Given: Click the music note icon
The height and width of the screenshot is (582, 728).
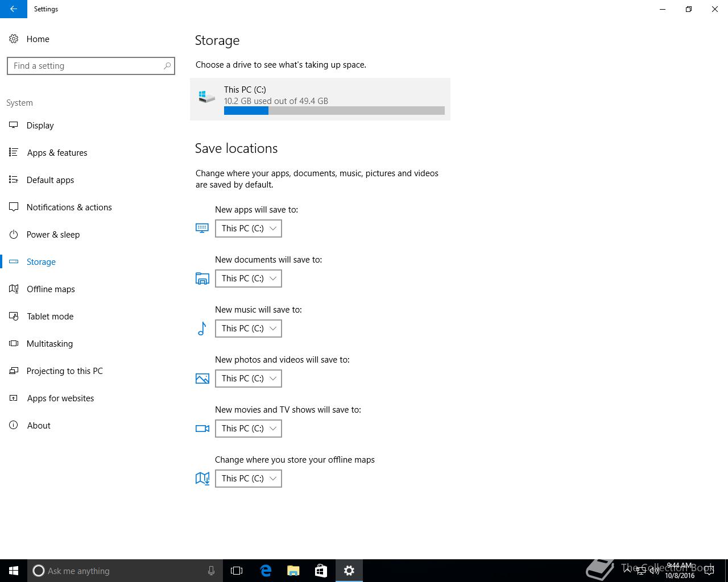Looking at the screenshot, I should point(202,329).
